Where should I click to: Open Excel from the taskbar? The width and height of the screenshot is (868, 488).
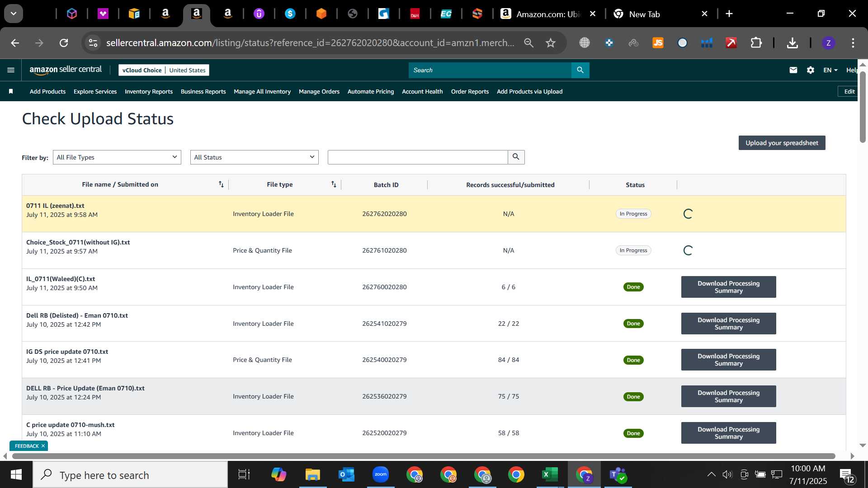(550, 474)
